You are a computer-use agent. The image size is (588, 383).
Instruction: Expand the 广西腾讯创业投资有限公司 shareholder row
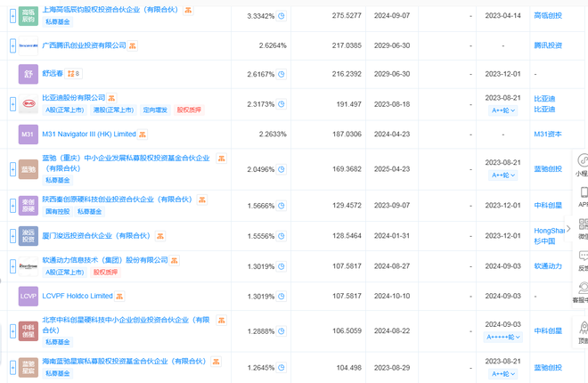12,45
